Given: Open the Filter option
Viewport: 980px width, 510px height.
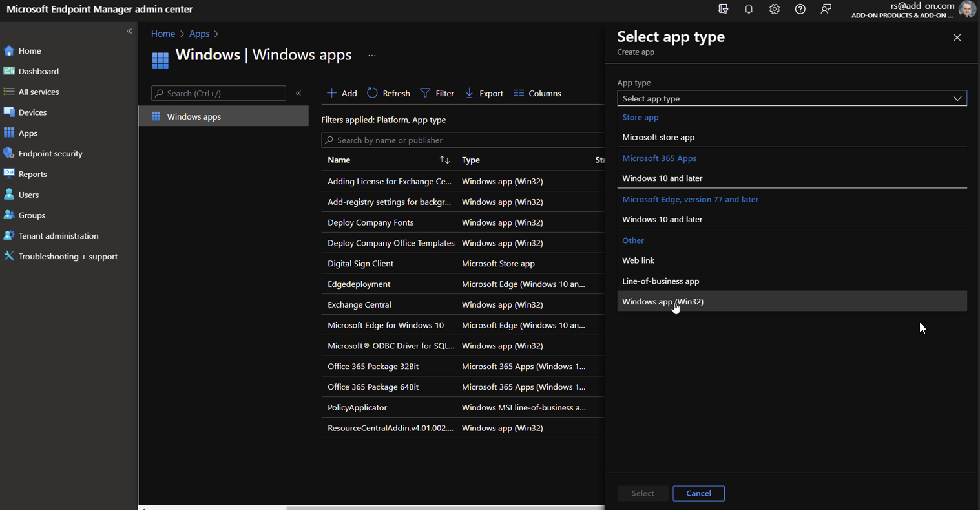Looking at the screenshot, I should click(437, 93).
